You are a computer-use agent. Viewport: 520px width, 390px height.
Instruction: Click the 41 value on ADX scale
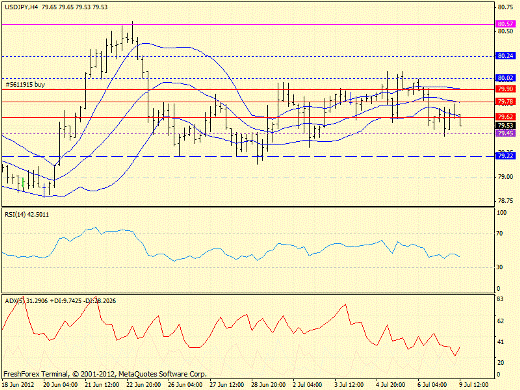point(500,342)
